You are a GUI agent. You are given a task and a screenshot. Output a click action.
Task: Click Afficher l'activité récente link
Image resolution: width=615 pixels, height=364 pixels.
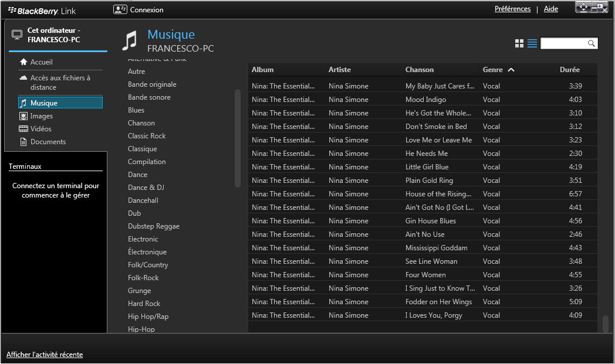[45, 355]
